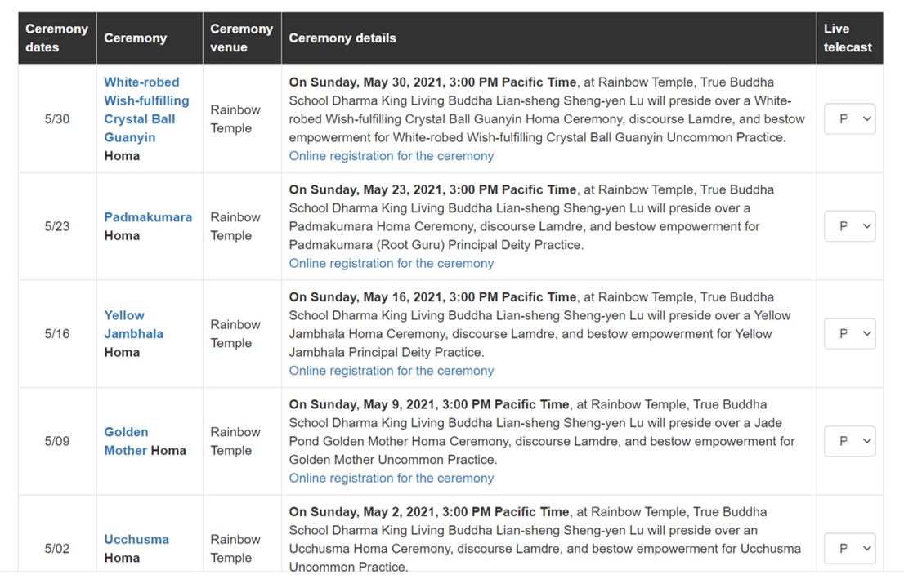Image resolution: width=904 pixels, height=588 pixels.
Task: Open the Ucchusma ceremony link
Action: pyautogui.click(x=136, y=539)
